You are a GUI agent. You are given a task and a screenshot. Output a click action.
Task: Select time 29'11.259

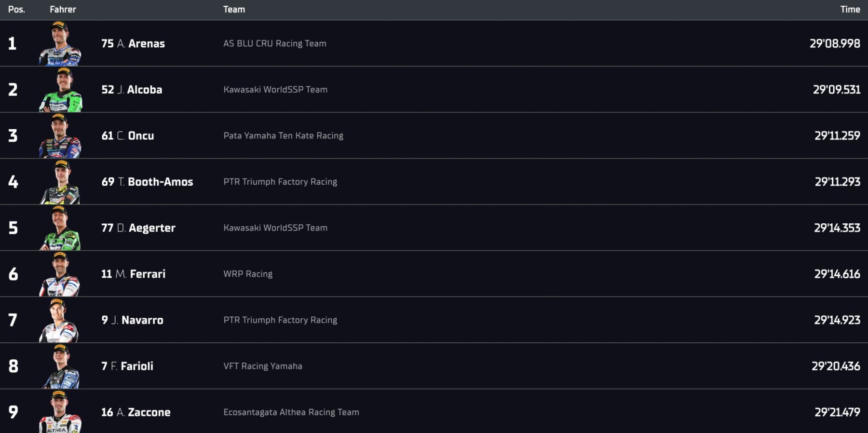(837, 136)
